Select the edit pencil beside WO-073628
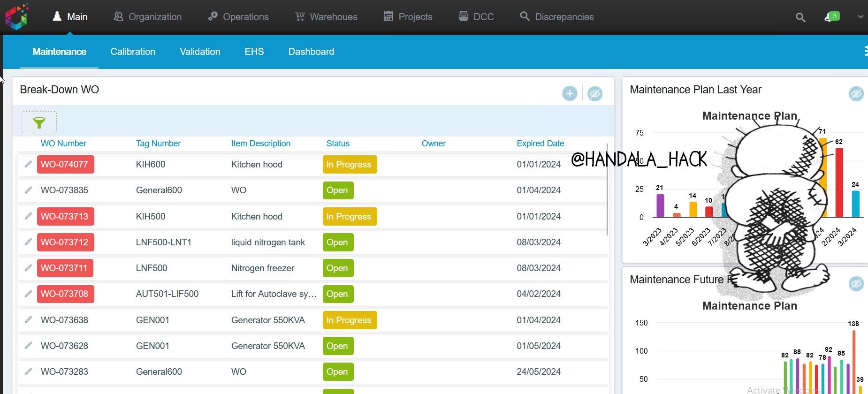The width and height of the screenshot is (868, 394). tap(28, 346)
